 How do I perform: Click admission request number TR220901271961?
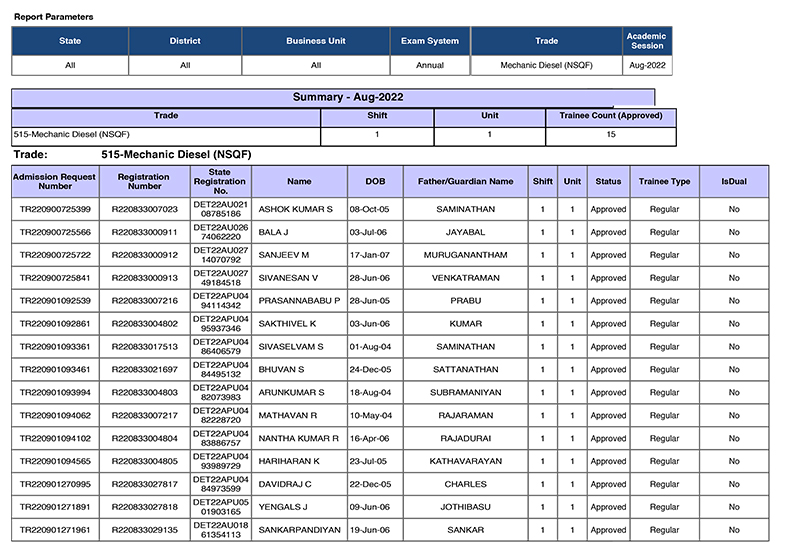[55, 530]
